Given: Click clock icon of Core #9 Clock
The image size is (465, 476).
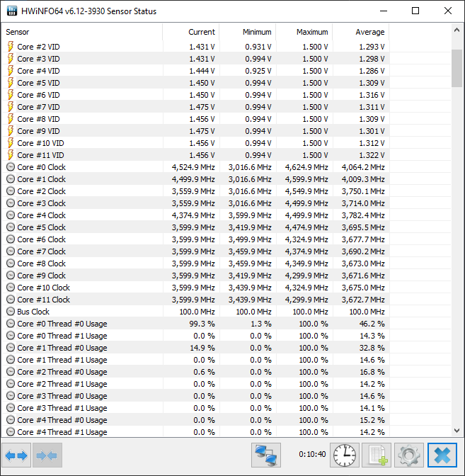Looking at the screenshot, I should (11, 276).
